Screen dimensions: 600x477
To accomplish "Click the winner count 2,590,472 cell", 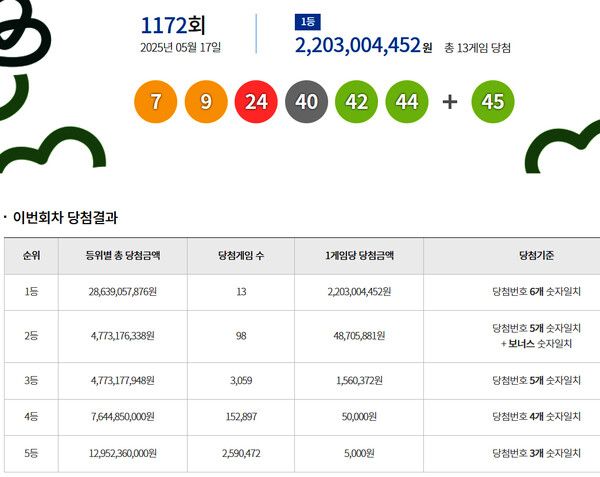I will coord(241,454).
